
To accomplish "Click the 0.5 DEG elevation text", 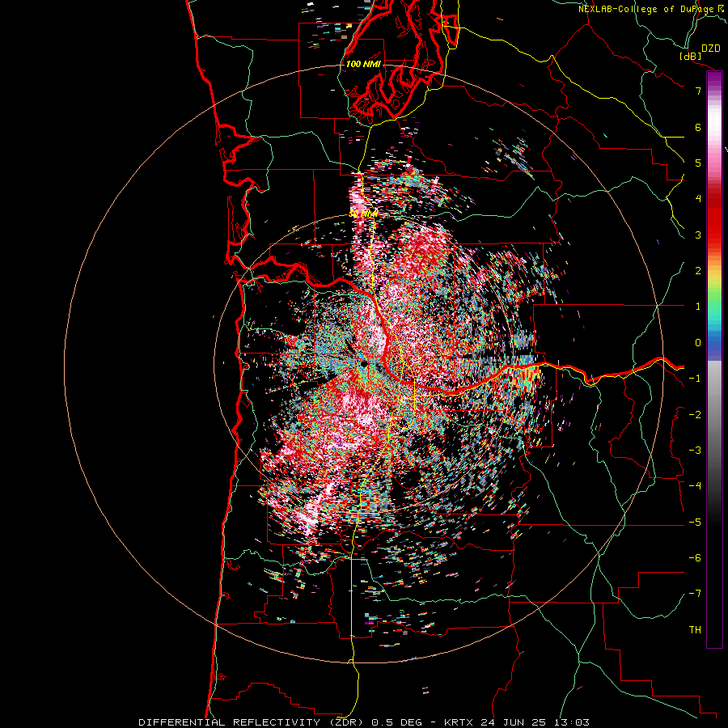I will click(x=397, y=722).
